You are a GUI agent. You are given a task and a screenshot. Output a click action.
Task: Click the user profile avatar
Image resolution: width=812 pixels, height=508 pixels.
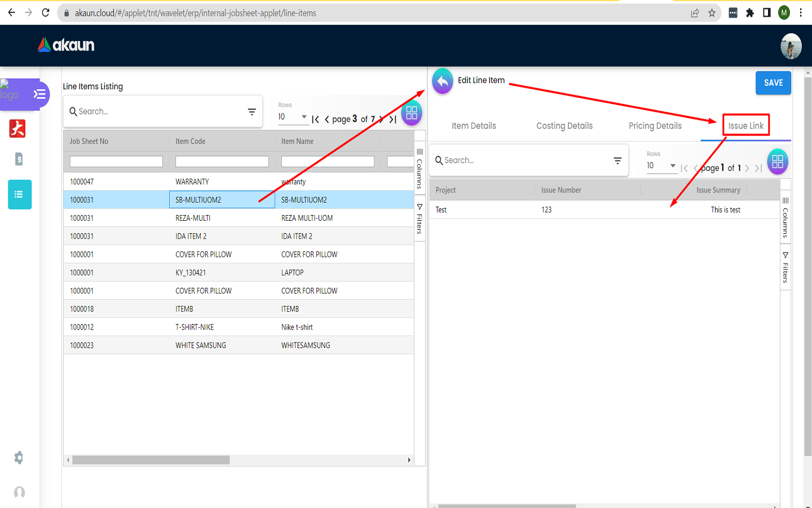(791, 46)
